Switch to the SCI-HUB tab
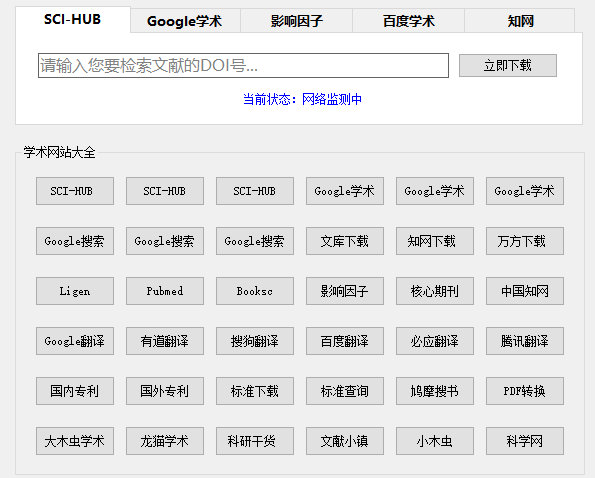The width and height of the screenshot is (595, 478). (72, 19)
